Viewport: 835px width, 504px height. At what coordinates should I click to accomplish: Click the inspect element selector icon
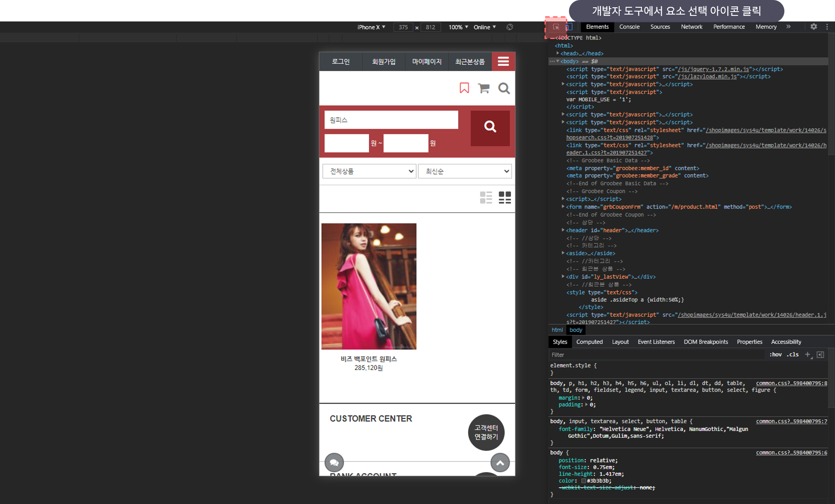[556, 27]
